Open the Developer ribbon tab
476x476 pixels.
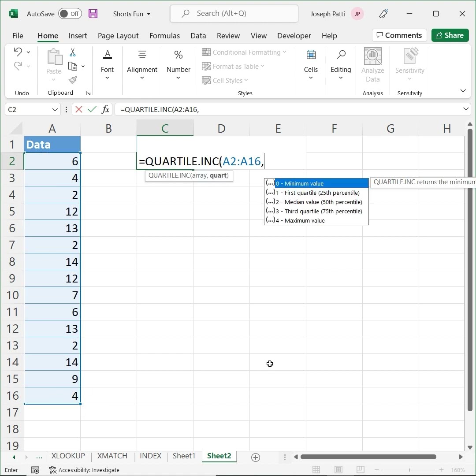point(294,36)
